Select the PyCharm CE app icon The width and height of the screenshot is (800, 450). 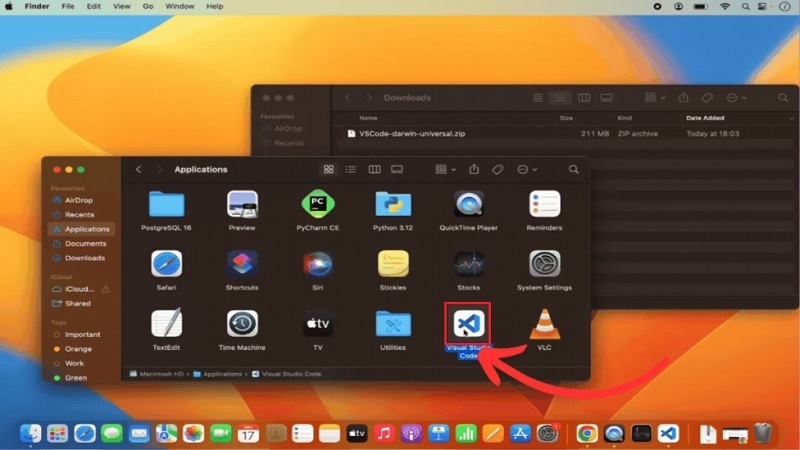pyautogui.click(x=317, y=204)
